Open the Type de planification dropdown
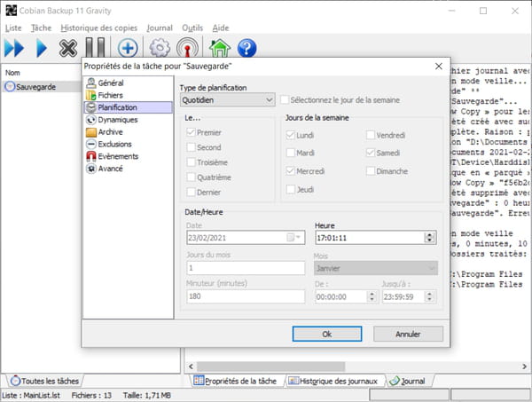Image resolution: width=532 pixels, height=402 pixels. (x=227, y=99)
